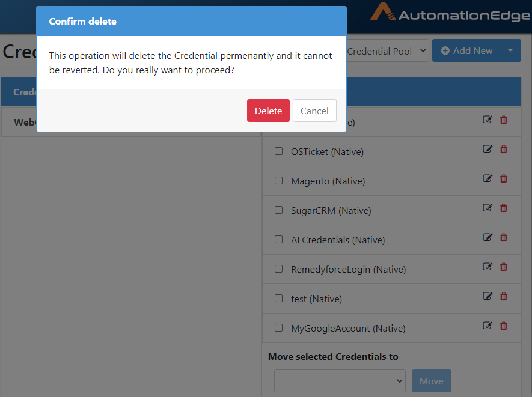The height and width of the screenshot is (397, 532).
Task: Click the Add New button
Action: pyautogui.click(x=467, y=50)
